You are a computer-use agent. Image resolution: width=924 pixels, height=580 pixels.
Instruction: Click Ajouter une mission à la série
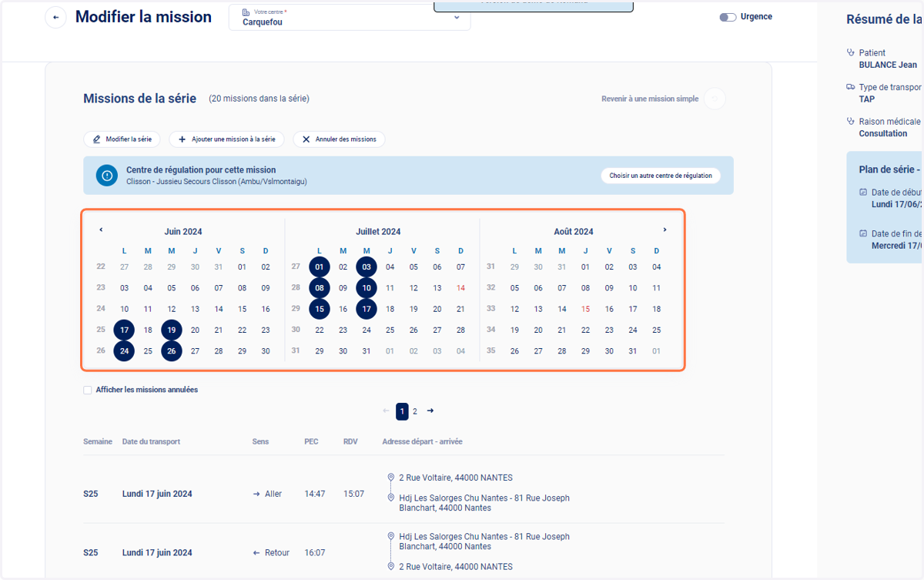(226, 139)
